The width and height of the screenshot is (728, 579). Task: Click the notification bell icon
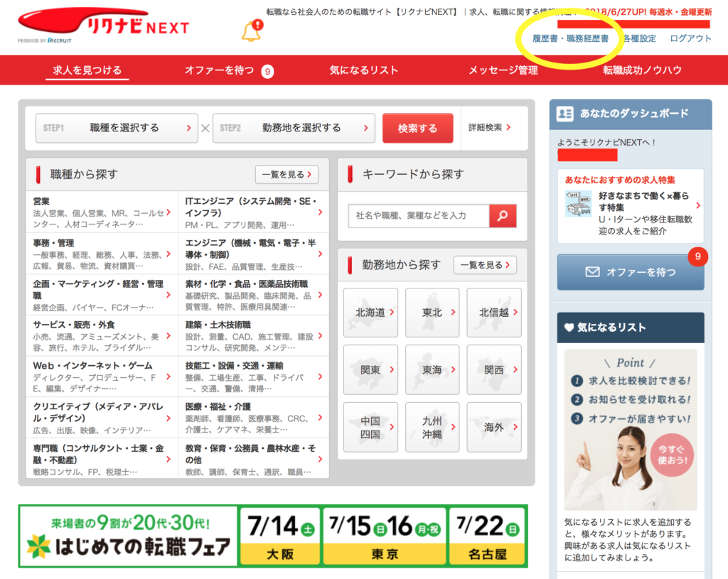click(x=252, y=31)
